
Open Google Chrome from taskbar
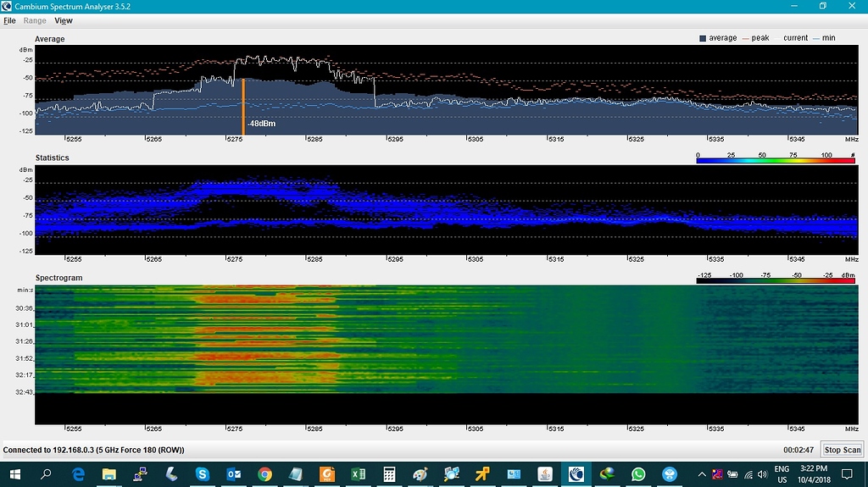click(x=264, y=474)
